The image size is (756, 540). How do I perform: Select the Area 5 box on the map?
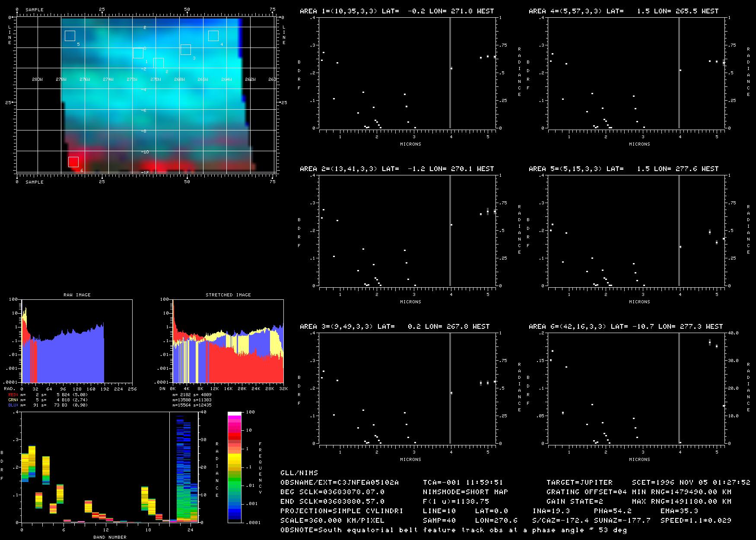[x=70, y=36]
